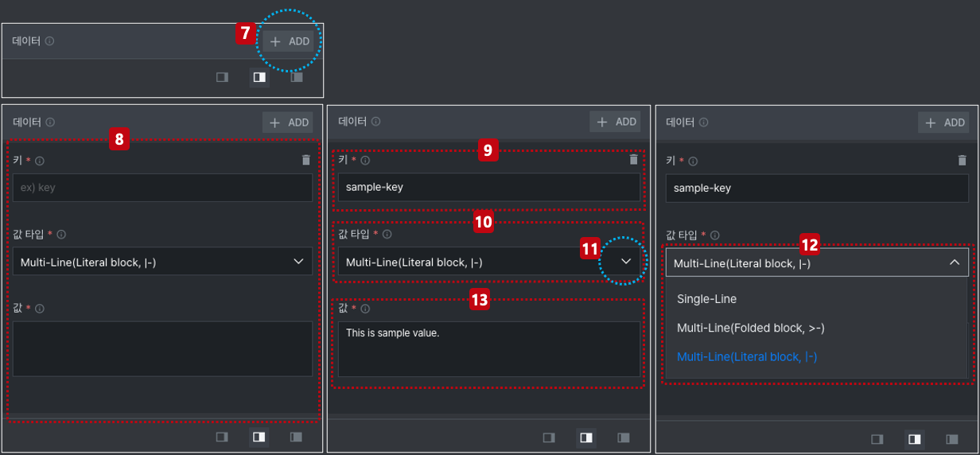The height and width of the screenshot is (455, 980).
Task: Select highlighted half-width layout icon below empty key panel
Action: [259, 437]
